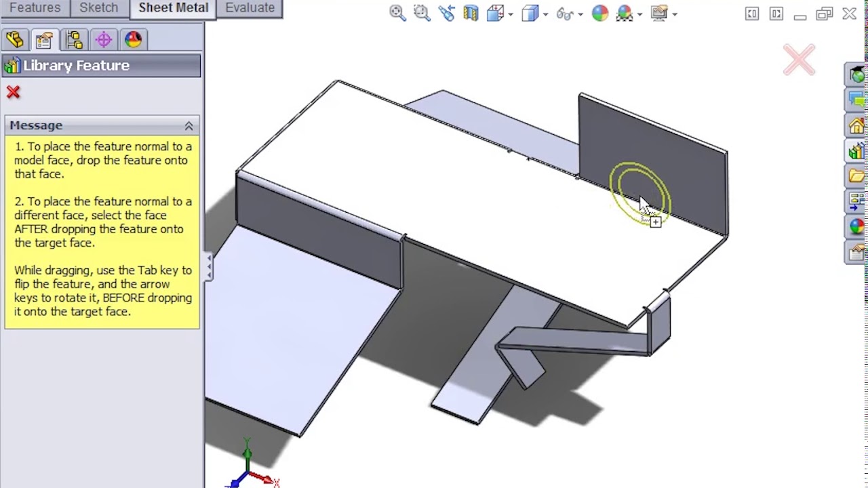
Task: Open the PropertyManager tab
Action: (x=44, y=40)
